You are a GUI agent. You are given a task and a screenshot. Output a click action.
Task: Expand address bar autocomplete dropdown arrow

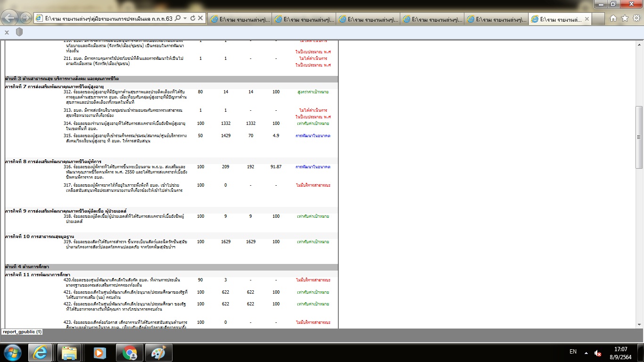tap(185, 18)
